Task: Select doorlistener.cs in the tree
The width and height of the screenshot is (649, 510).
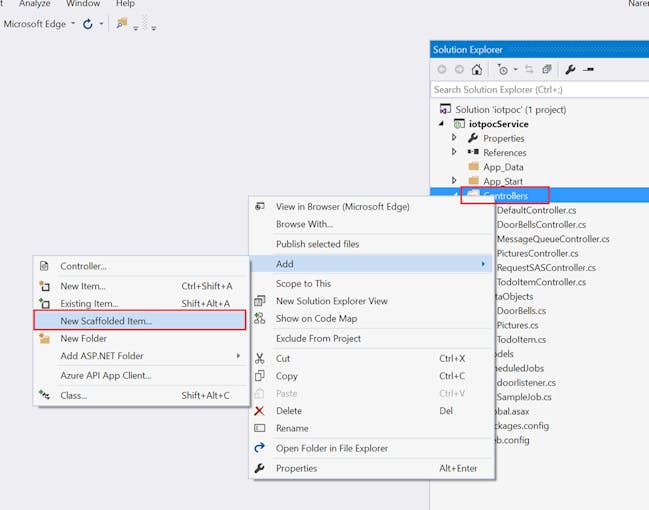Action: click(x=526, y=382)
